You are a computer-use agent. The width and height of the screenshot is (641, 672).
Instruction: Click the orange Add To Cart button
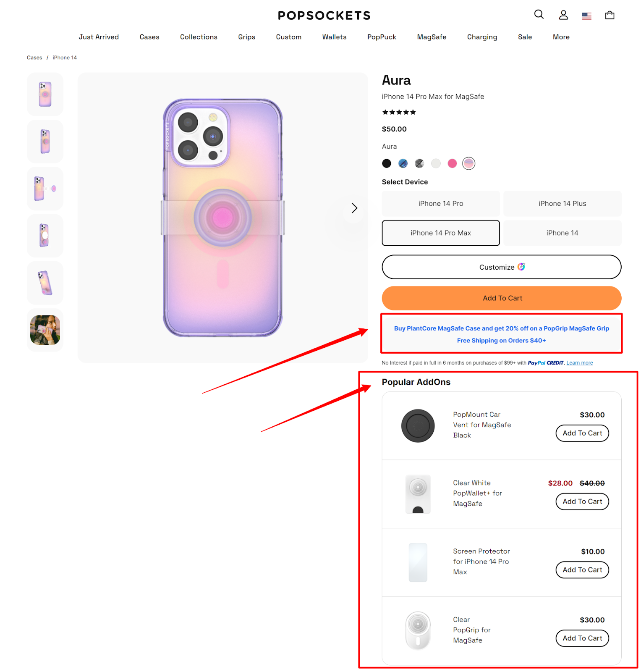tap(501, 298)
